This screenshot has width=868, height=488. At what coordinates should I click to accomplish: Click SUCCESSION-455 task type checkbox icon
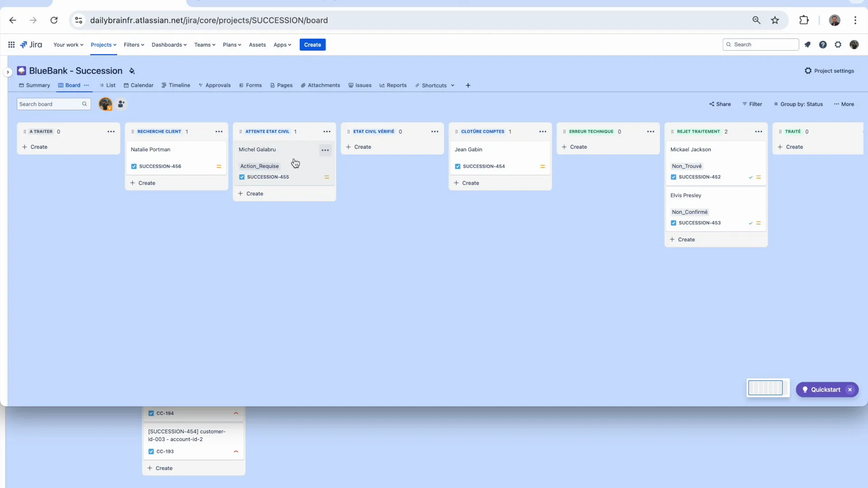coord(242,177)
